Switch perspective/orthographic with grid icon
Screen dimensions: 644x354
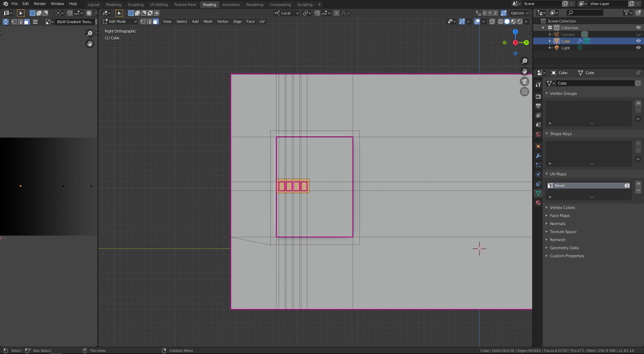pos(524,92)
